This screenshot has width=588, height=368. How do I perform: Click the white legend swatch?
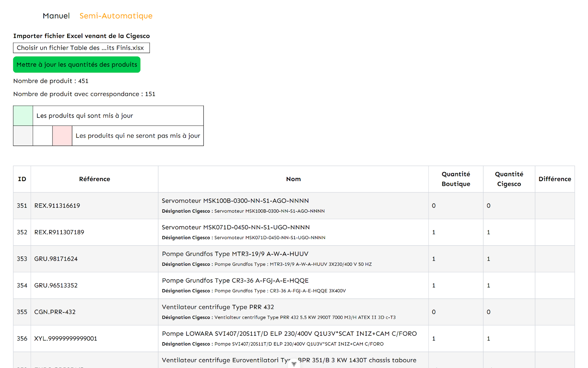43,136
